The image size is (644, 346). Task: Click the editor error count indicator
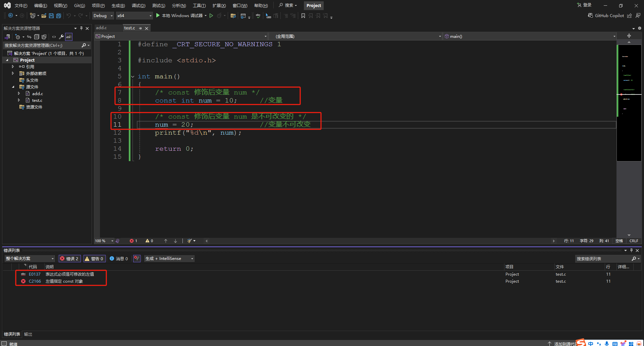133,241
